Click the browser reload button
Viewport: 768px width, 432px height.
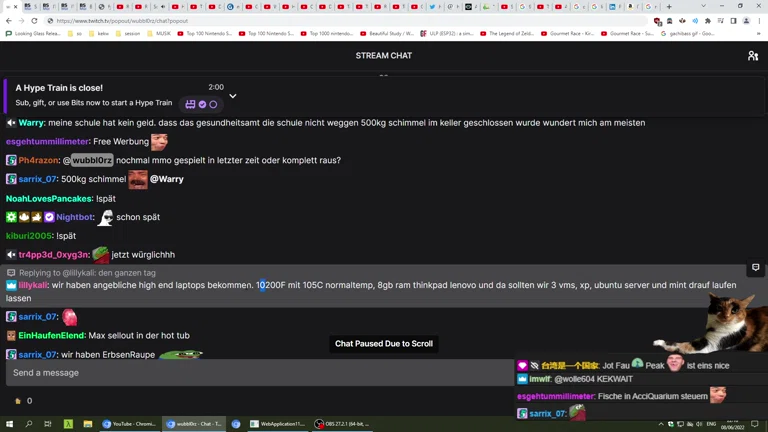34,20
